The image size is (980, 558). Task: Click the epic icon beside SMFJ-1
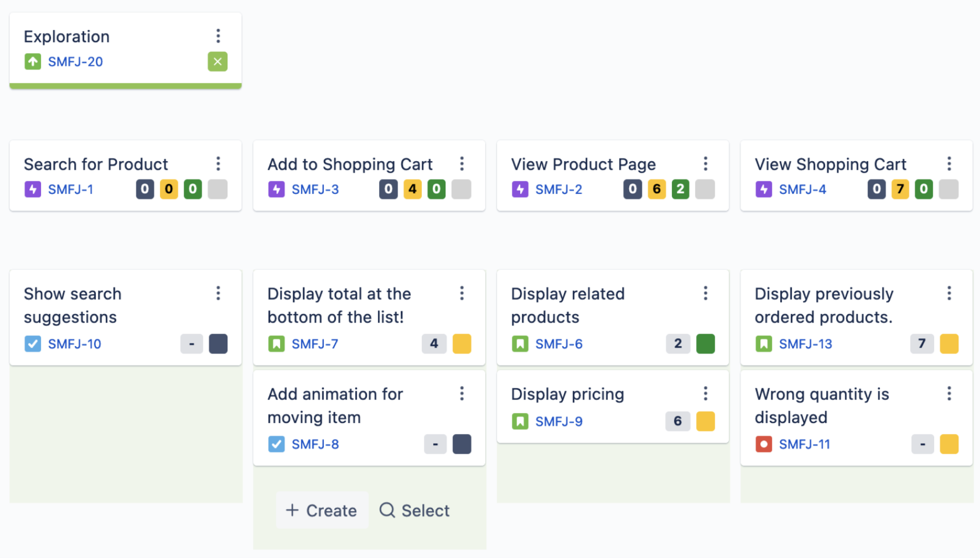[x=33, y=189]
